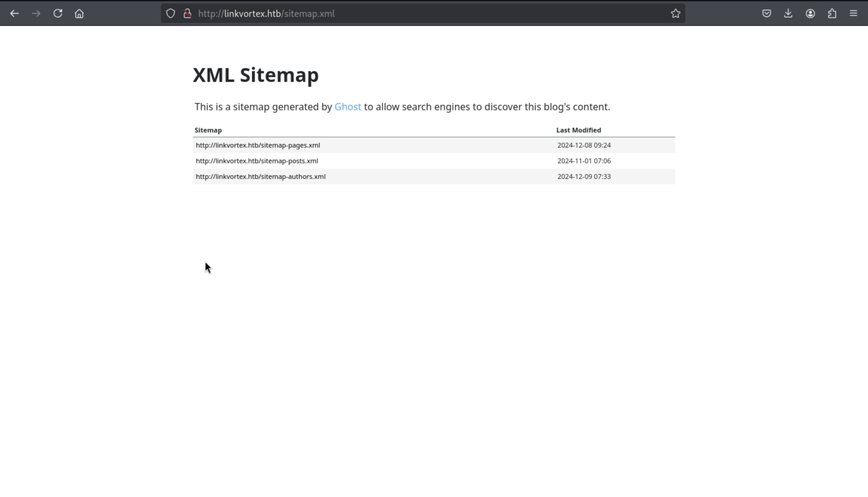Click the browser back arrow button
The width and height of the screenshot is (868, 497).
14,14
